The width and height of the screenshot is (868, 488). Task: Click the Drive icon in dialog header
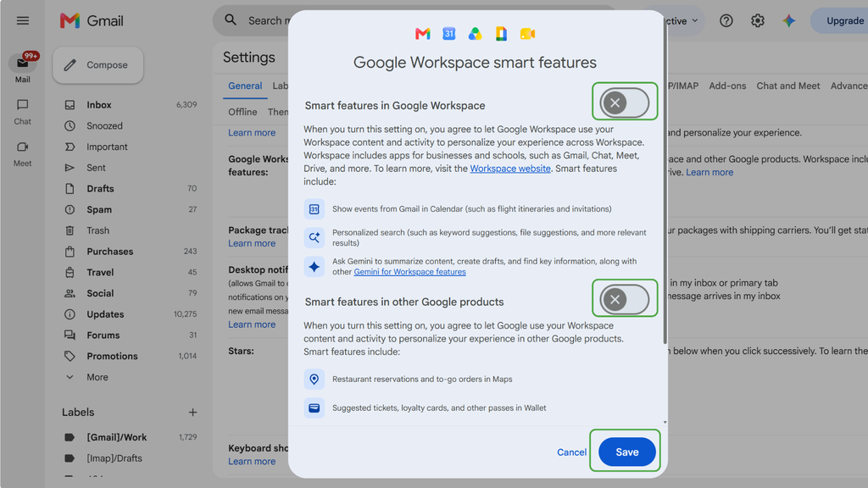point(475,34)
